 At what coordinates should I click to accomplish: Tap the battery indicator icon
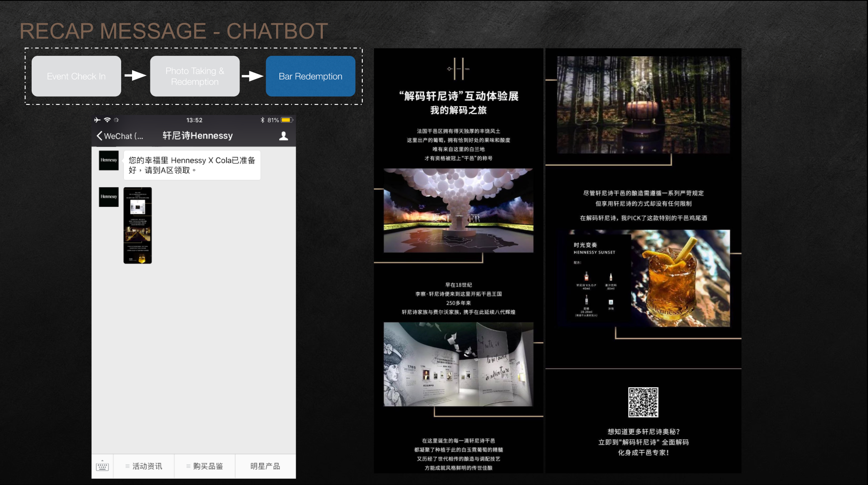coord(287,120)
